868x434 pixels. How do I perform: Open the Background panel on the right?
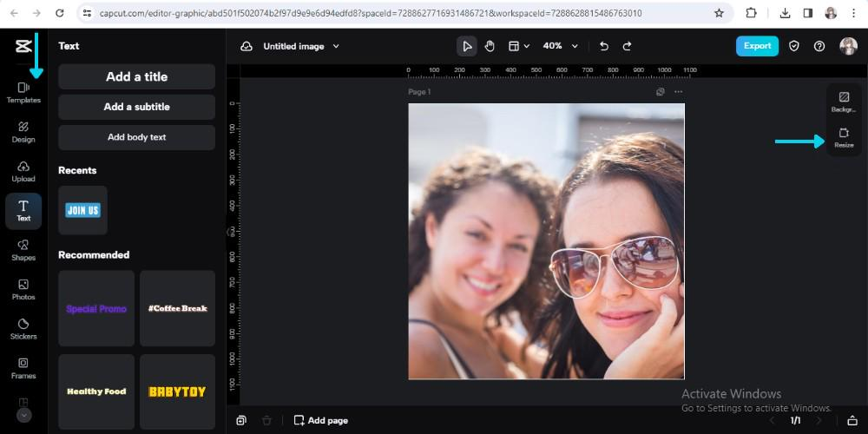coord(844,102)
